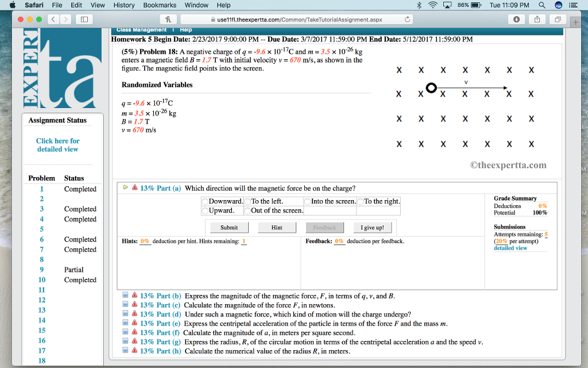This screenshot has width=588, height=368.
Task: Click the battery status icon
Action: click(x=476, y=5)
